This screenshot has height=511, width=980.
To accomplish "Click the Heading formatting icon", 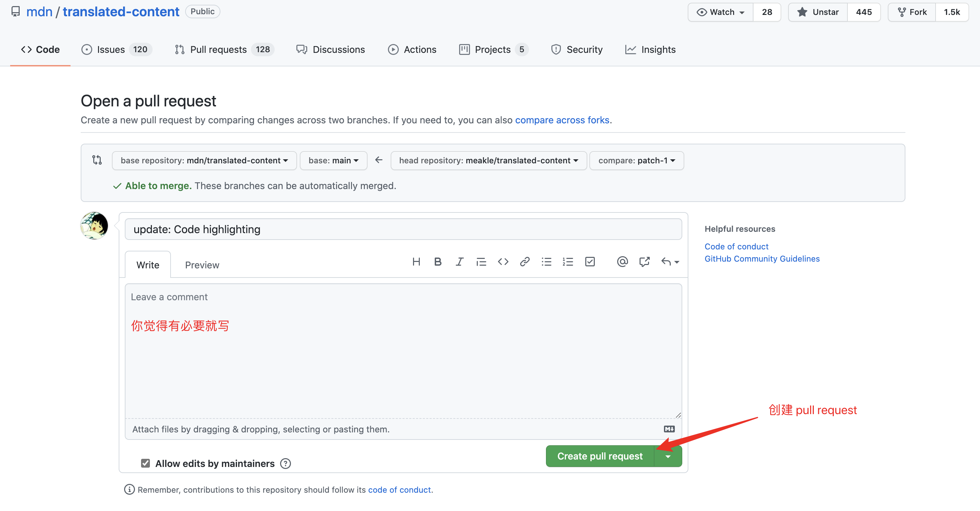I will coord(416,262).
